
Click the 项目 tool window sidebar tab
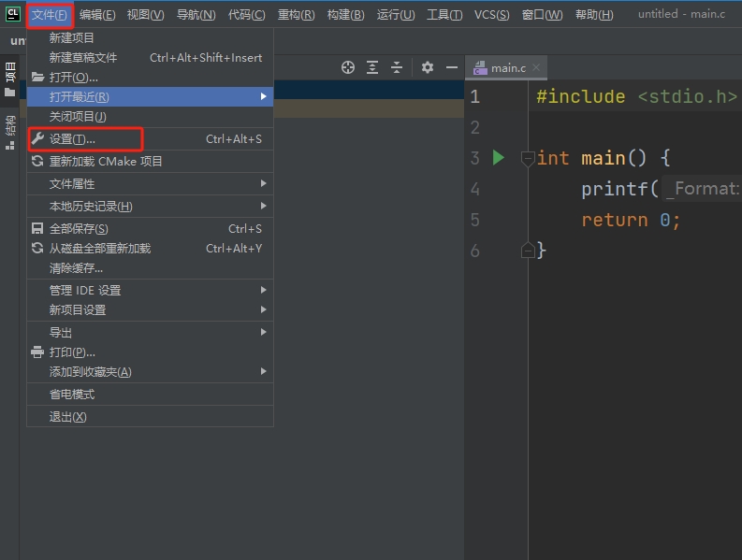(x=10, y=79)
